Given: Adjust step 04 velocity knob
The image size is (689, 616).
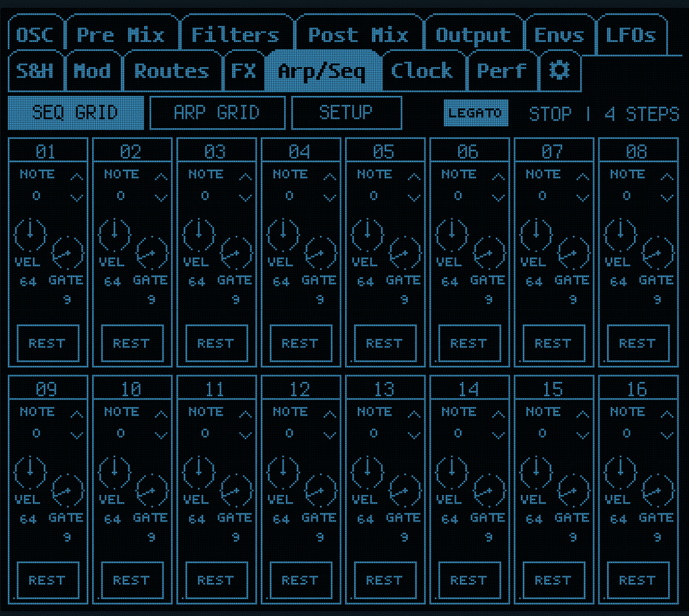Looking at the screenshot, I should tap(283, 235).
